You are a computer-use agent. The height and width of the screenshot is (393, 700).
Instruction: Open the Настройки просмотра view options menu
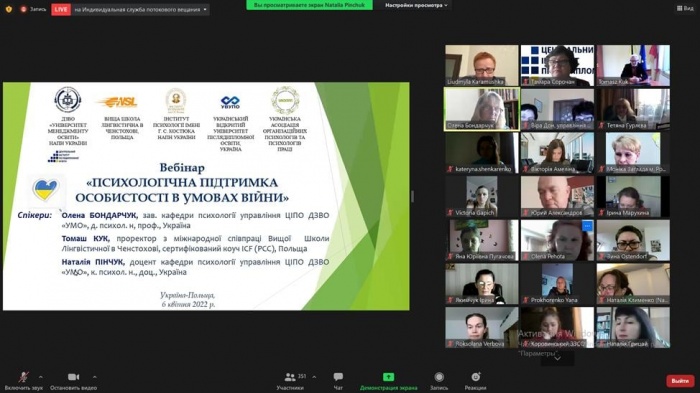[x=416, y=5]
